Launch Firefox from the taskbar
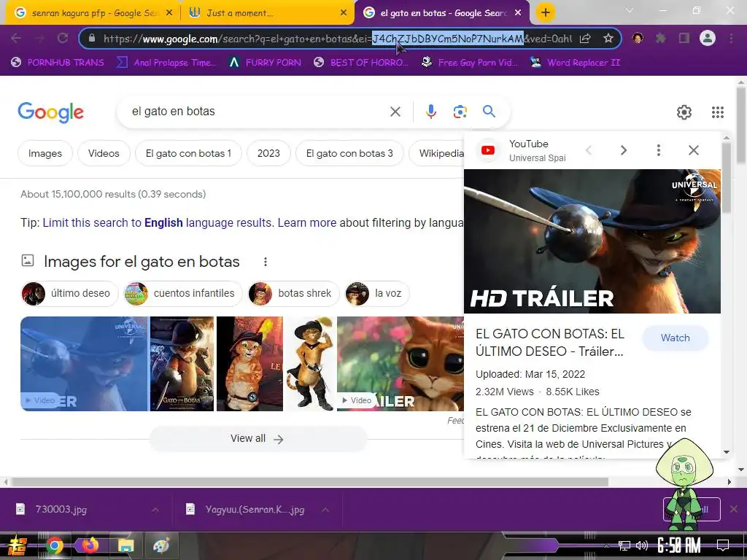This screenshot has height=560, width=747. coord(90,545)
